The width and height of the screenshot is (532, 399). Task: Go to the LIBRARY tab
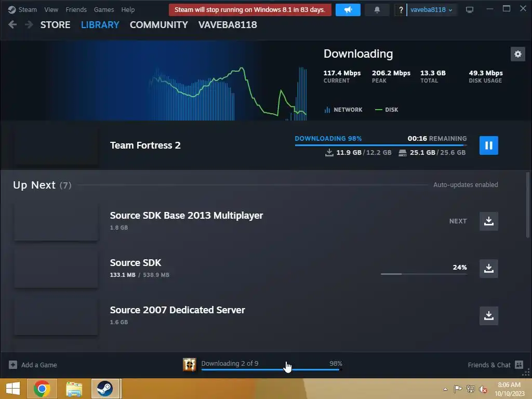[x=100, y=25]
